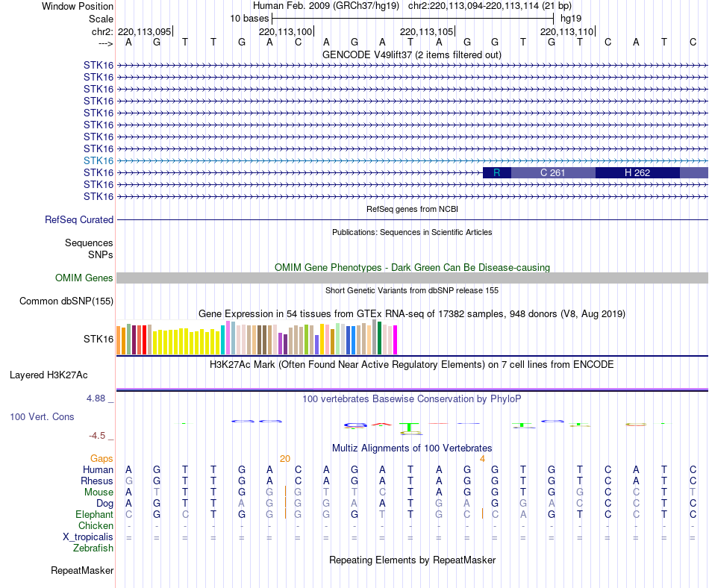
Task: Click the Zebrafish species label
Action: point(93,548)
